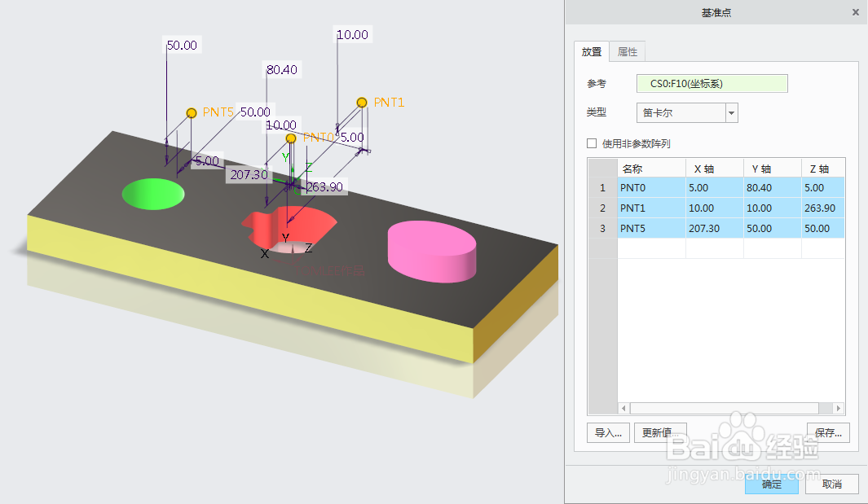868x504 pixels.
Task: Click the PNT5 name cell
Action: coord(651,228)
